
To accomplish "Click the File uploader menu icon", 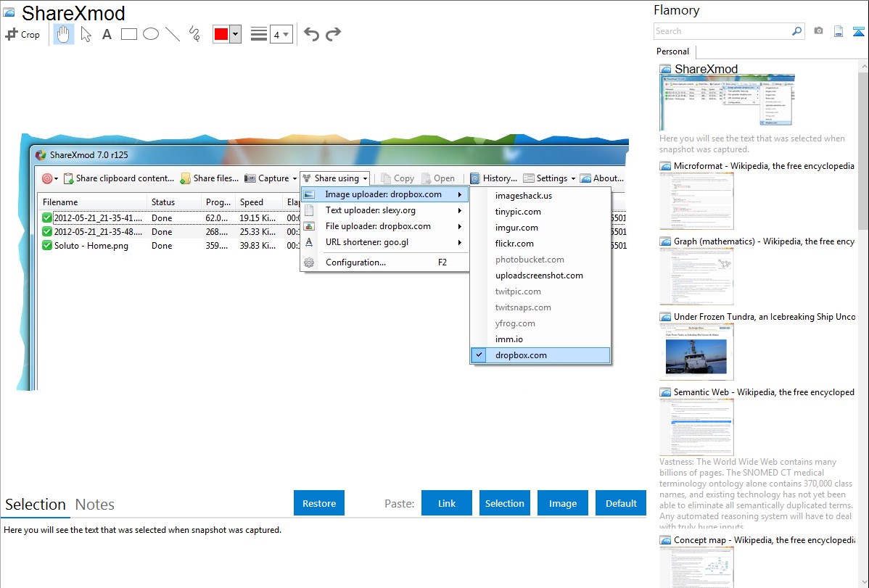I will pyautogui.click(x=309, y=226).
